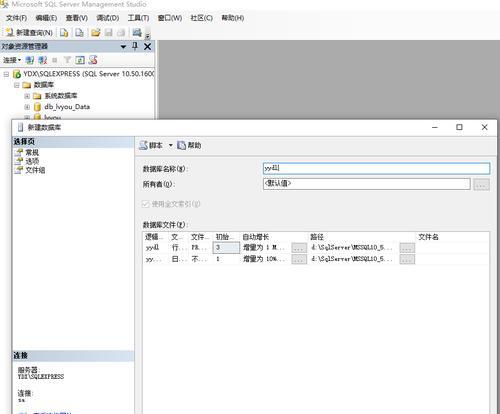Click the 新建查询(N) toolbar button

(x=29, y=32)
